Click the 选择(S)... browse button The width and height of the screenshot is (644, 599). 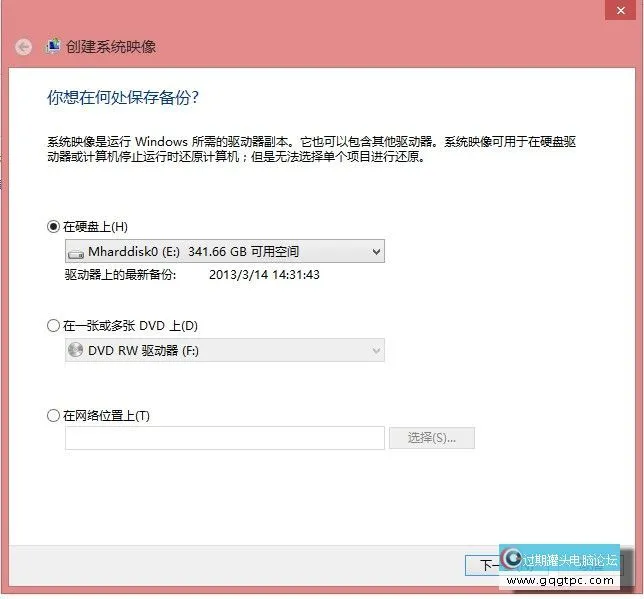pyautogui.click(x=432, y=438)
